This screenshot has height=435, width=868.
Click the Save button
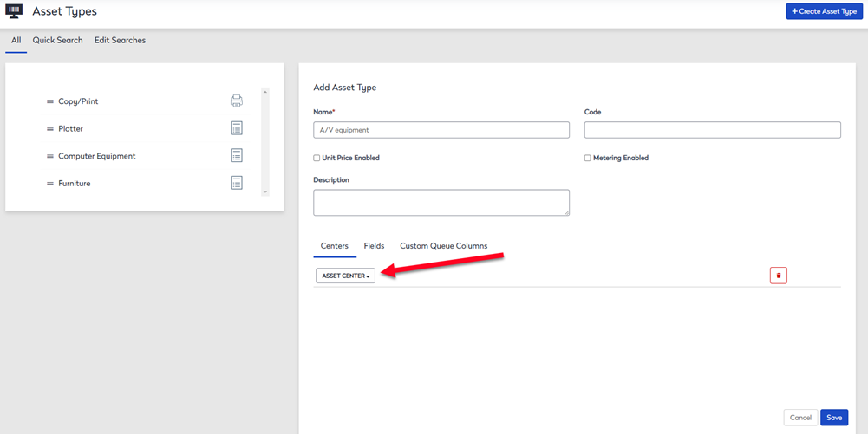(x=834, y=418)
